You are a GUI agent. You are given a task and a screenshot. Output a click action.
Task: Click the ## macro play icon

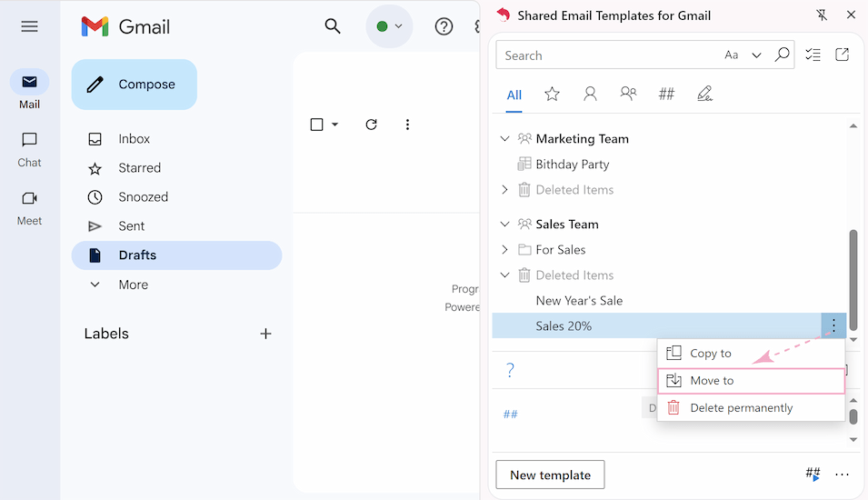(x=813, y=474)
